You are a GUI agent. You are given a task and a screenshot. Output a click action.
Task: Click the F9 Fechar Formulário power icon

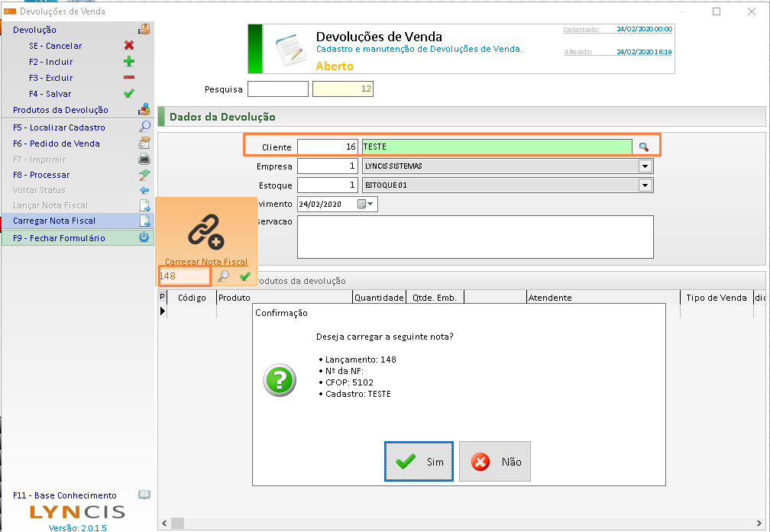coord(144,237)
